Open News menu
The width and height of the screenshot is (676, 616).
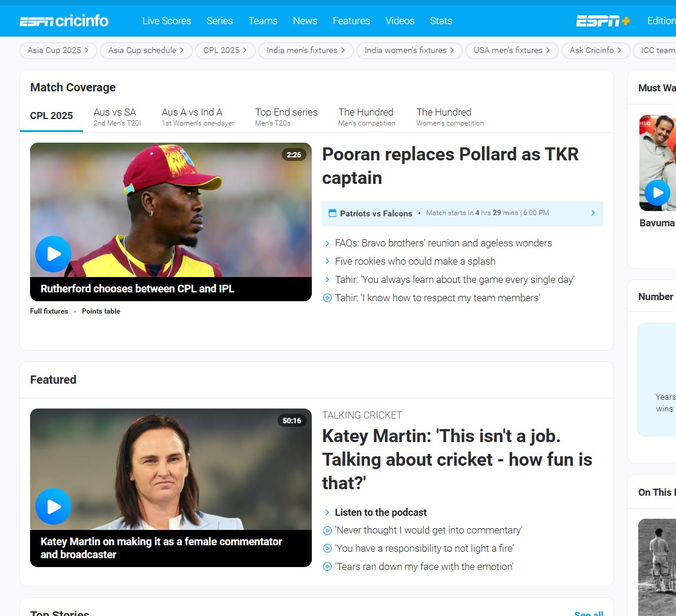pos(305,21)
